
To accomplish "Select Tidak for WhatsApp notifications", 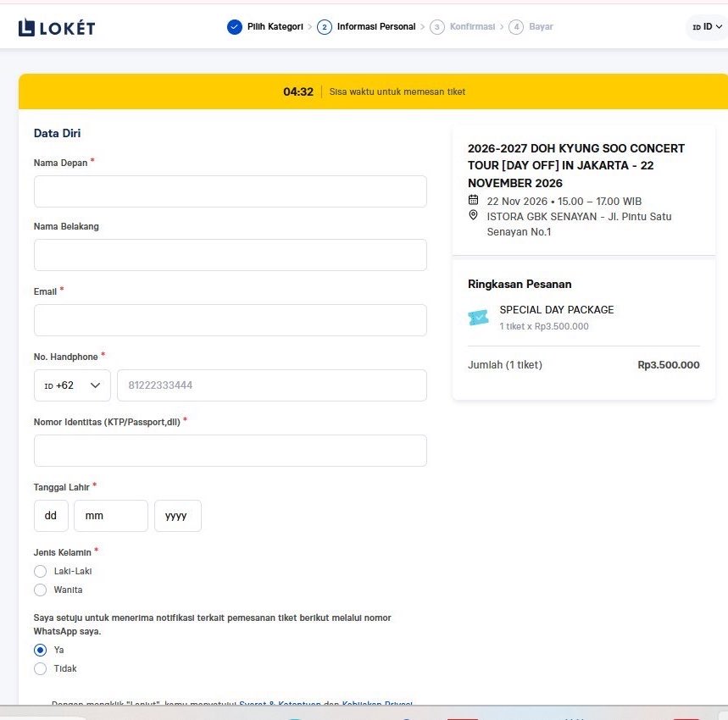I will click(x=41, y=668).
